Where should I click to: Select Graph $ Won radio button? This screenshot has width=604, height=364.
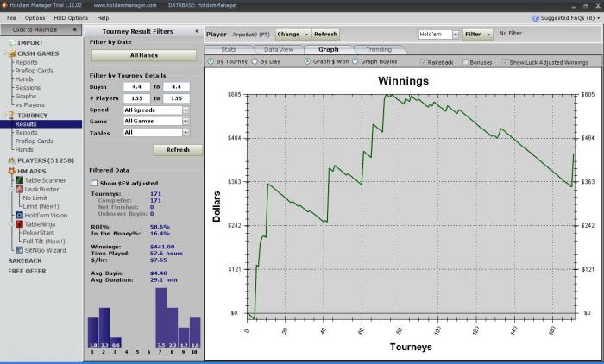tap(307, 61)
